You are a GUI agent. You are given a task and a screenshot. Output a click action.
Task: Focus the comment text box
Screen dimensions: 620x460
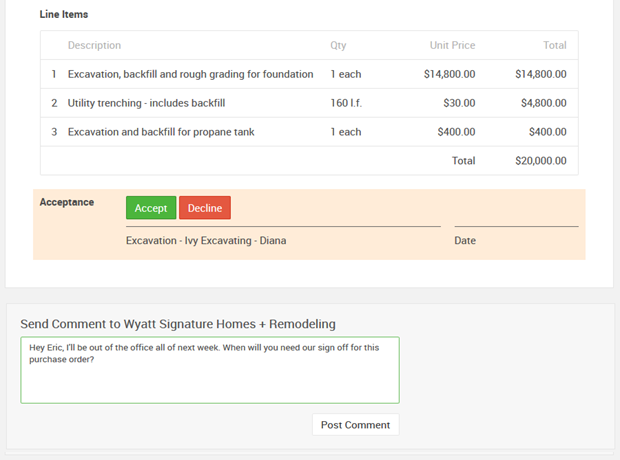click(210, 370)
